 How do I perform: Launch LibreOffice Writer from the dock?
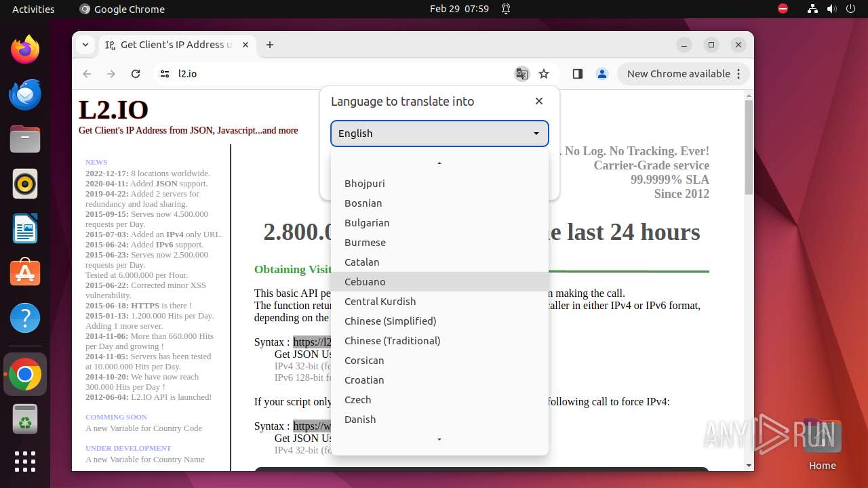(25, 228)
